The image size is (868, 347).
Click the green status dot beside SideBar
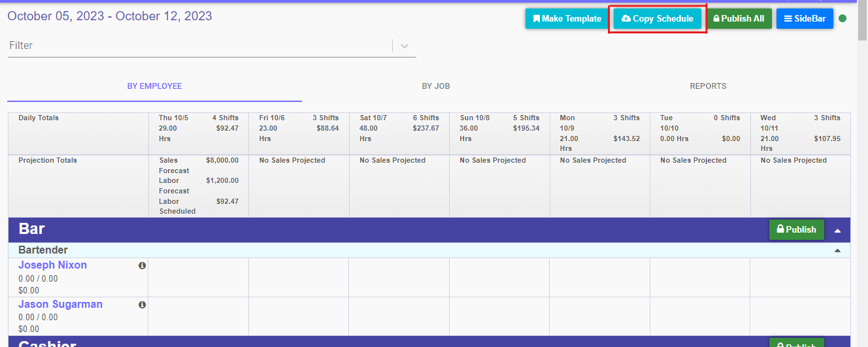tap(843, 18)
